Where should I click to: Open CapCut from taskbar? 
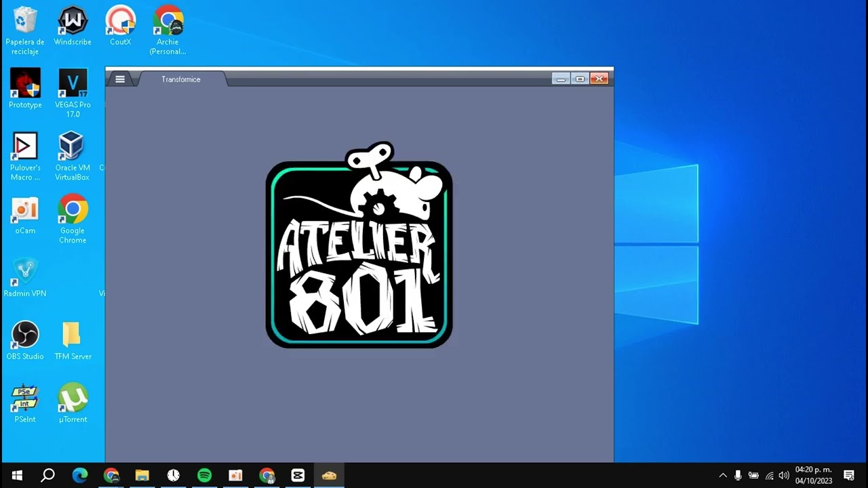click(x=298, y=475)
